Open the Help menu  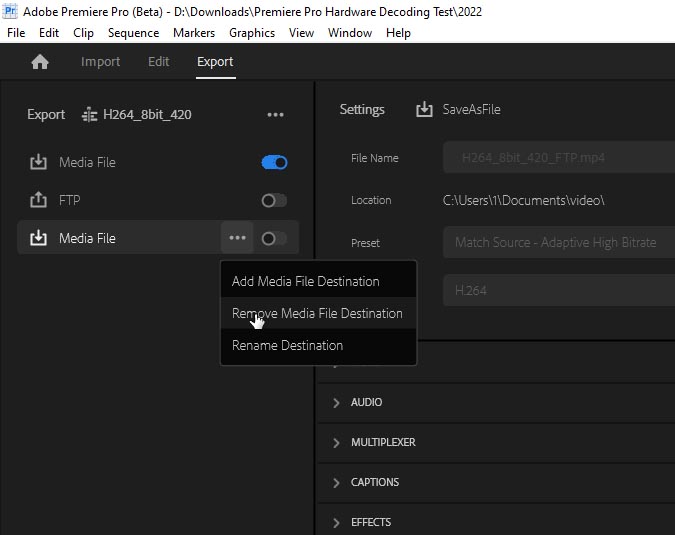click(398, 33)
